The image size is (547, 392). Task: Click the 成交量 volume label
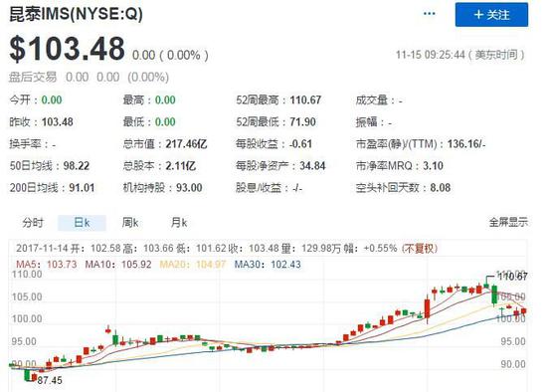pyautogui.click(x=372, y=100)
